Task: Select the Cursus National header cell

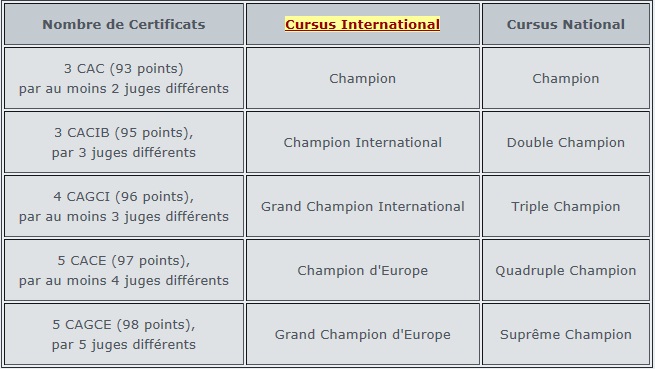Action: click(x=566, y=24)
